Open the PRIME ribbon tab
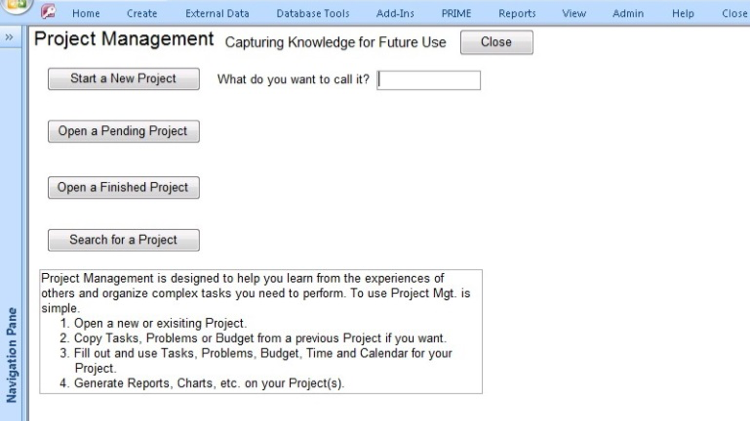The width and height of the screenshot is (750, 421). [x=456, y=13]
